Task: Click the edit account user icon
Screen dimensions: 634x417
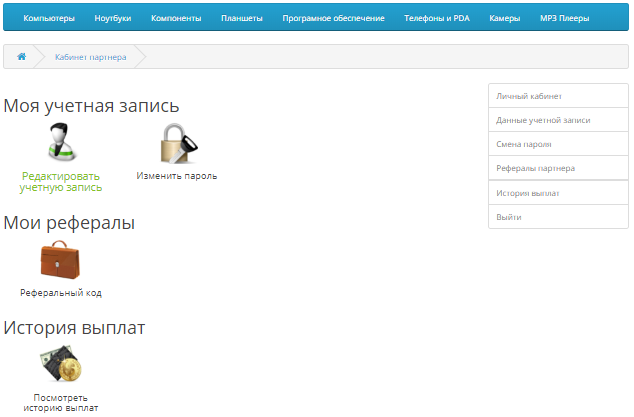Action: pos(62,143)
